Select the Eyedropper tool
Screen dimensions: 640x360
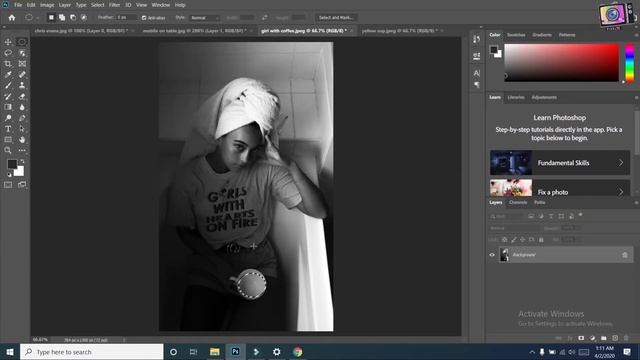tap(8, 75)
